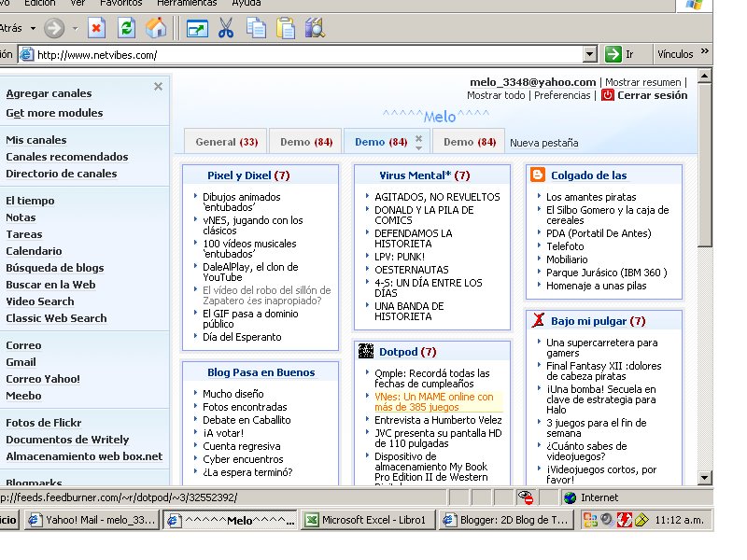The width and height of the screenshot is (747, 560).
Task: Open 'Parque Jurásico (IBM 360 )' article
Action: (606, 273)
